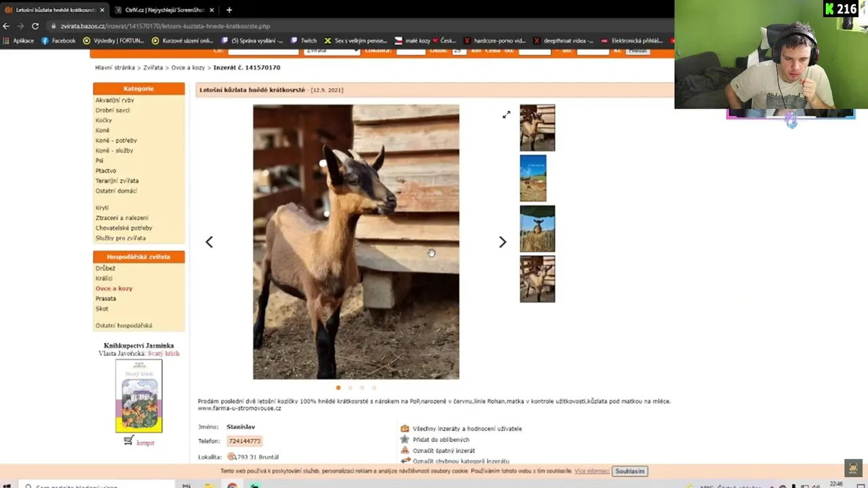Image resolution: width=868 pixels, height=488 pixels.
Task: Click warning icon Označit špatný inzerát
Action: pyautogui.click(x=405, y=450)
